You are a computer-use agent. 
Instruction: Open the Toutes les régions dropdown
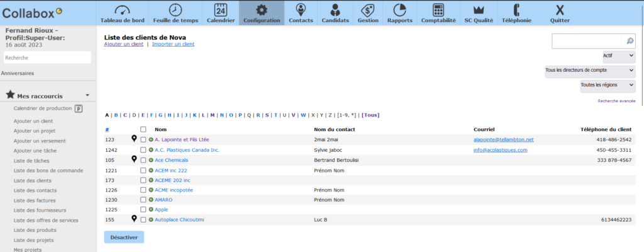point(608,85)
